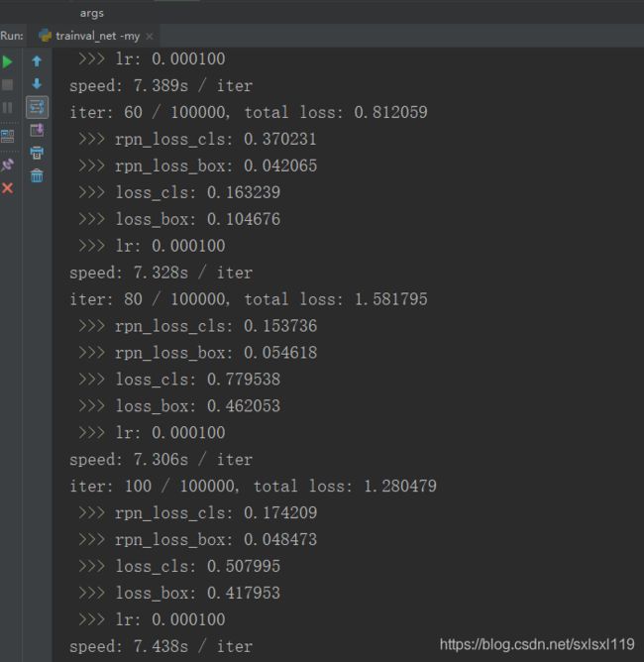Click line 'iter: 60 / 100000, total loss: 0.812059'
The image size is (644, 662).
249,112
